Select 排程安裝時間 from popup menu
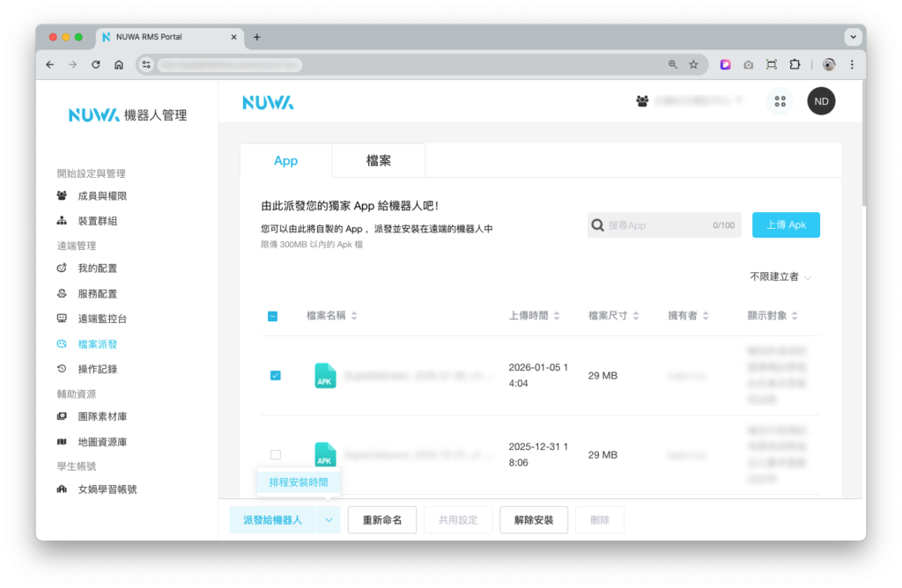The width and height of the screenshot is (902, 588). 299,482
